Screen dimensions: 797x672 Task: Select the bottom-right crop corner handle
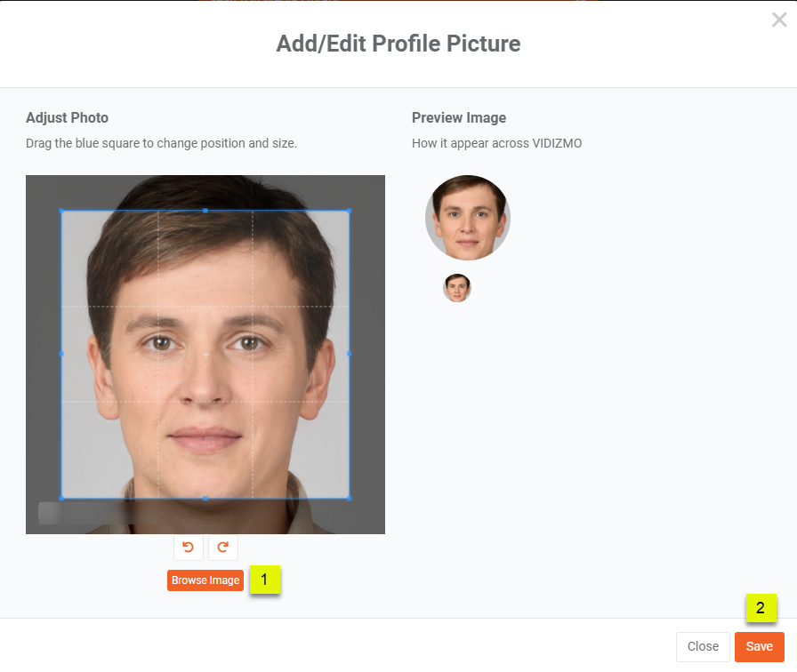(x=350, y=499)
